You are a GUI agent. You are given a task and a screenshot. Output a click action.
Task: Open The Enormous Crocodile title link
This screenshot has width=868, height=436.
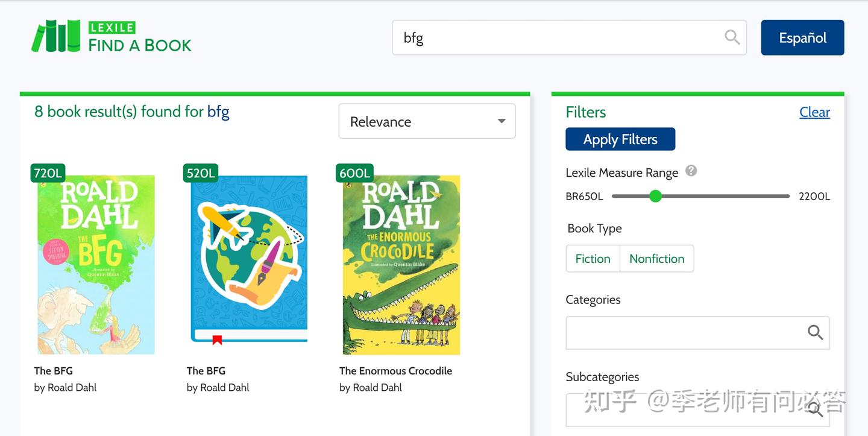coord(395,371)
